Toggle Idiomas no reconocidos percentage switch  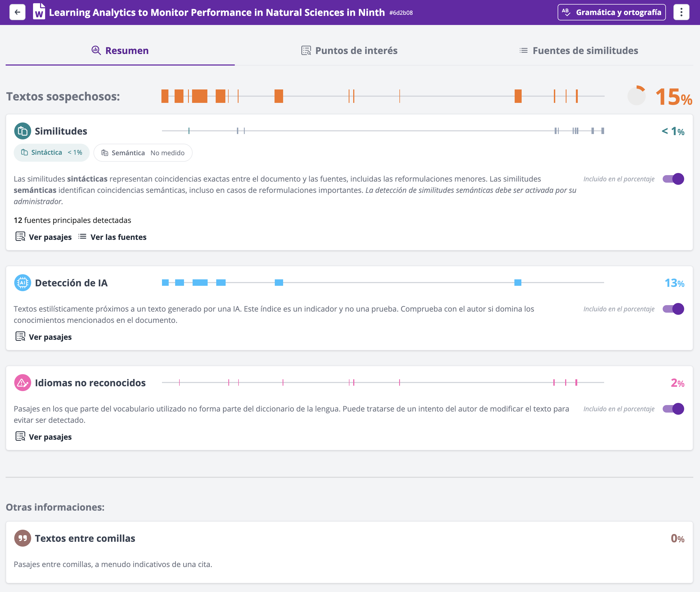click(673, 409)
